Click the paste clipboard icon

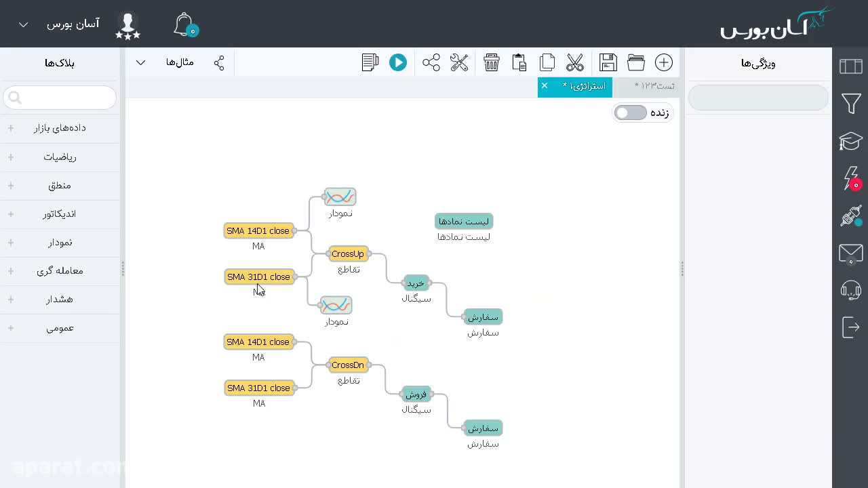(519, 62)
